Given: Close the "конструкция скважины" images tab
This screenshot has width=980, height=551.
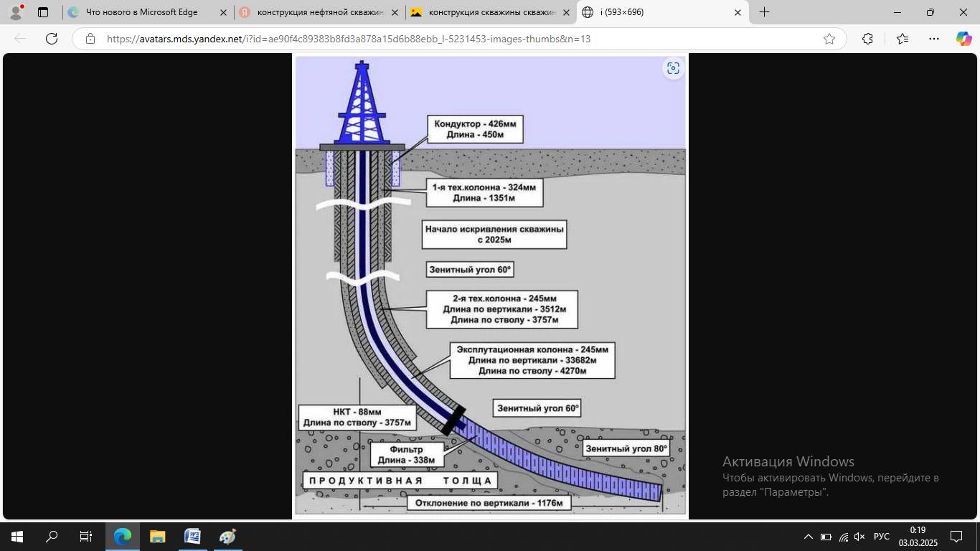Looking at the screenshot, I should 566,12.
